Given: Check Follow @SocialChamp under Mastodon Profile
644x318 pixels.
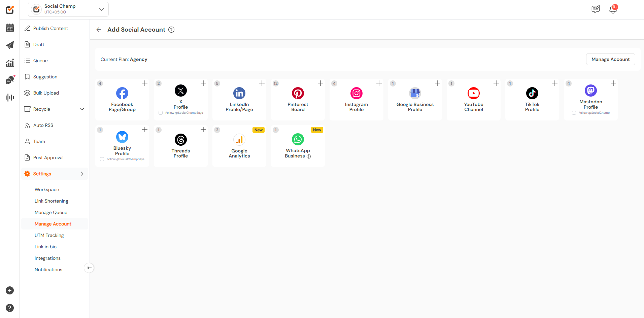Looking at the screenshot, I should (x=574, y=113).
